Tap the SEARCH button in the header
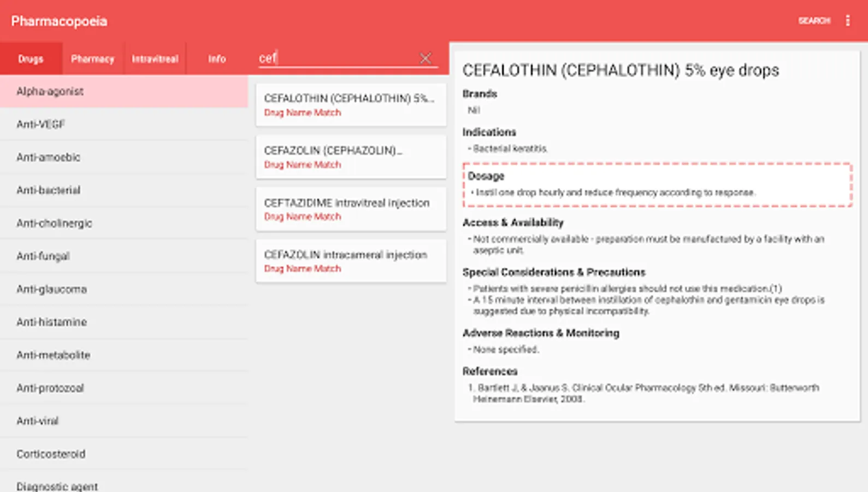 click(814, 21)
